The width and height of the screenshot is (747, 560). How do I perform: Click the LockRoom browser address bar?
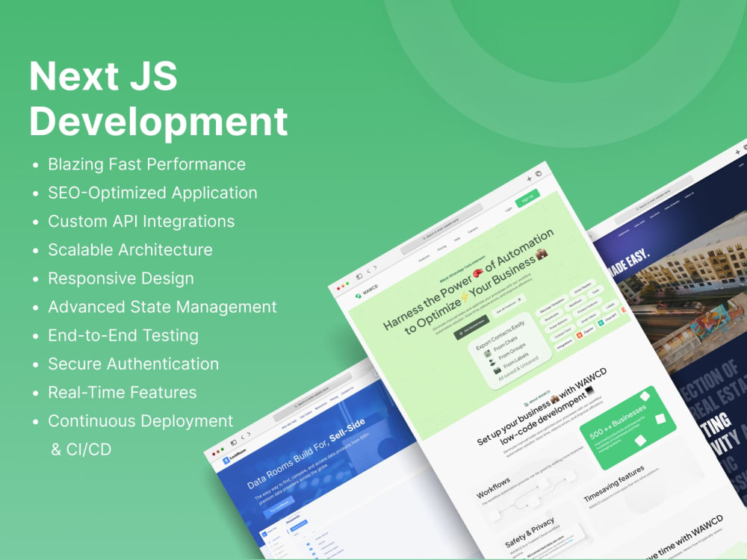312,396
